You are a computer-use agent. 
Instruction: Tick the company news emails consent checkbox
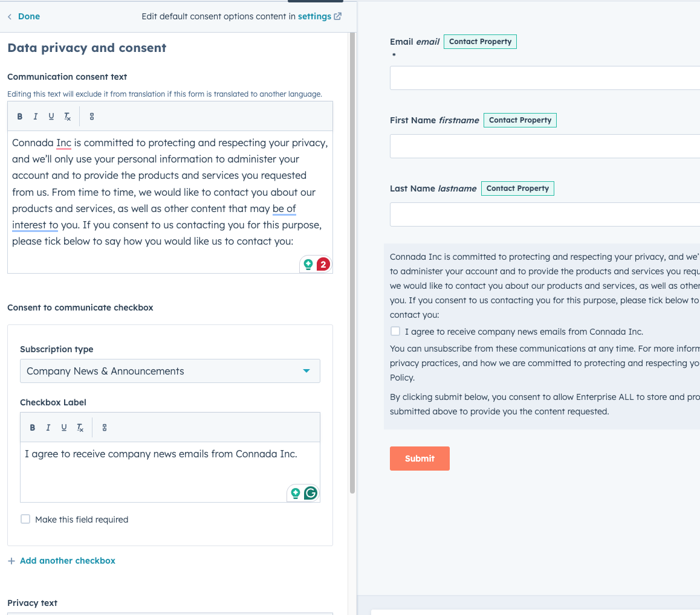tap(395, 331)
